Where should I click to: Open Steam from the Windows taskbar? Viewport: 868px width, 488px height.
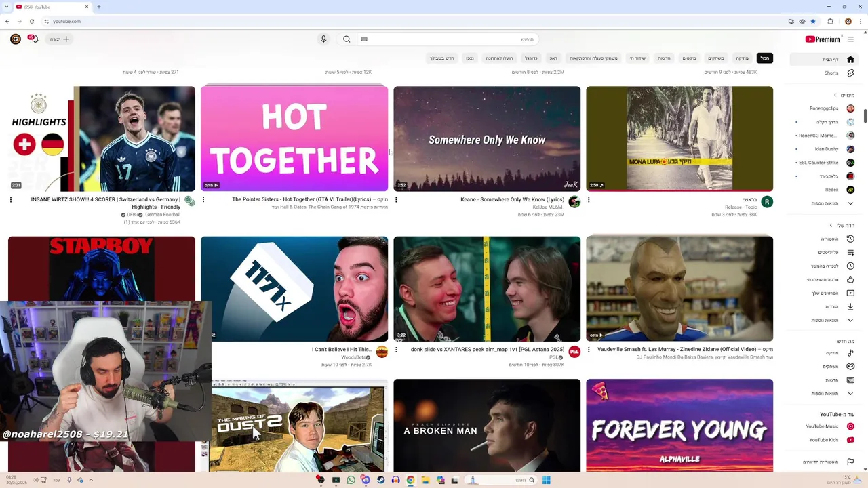380,480
